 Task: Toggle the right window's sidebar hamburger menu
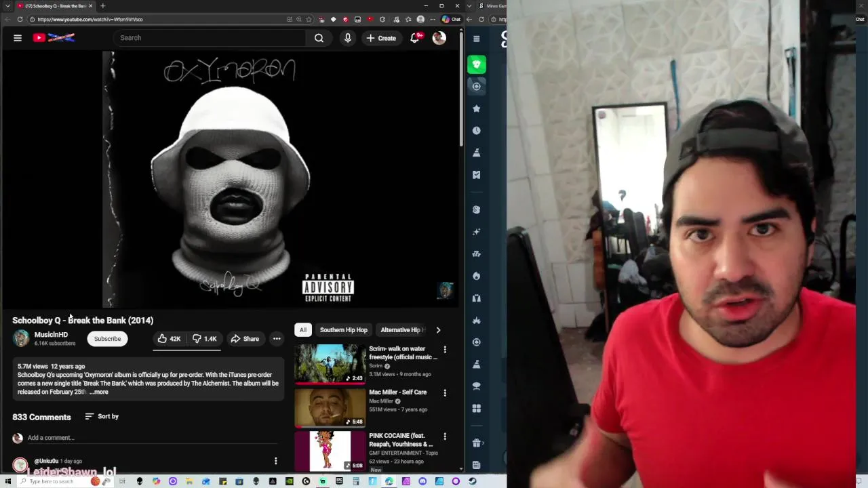click(476, 39)
